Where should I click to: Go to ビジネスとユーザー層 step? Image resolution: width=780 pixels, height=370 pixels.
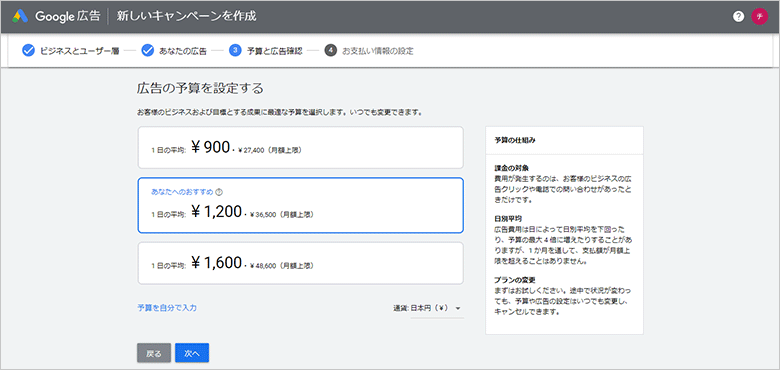(x=80, y=51)
